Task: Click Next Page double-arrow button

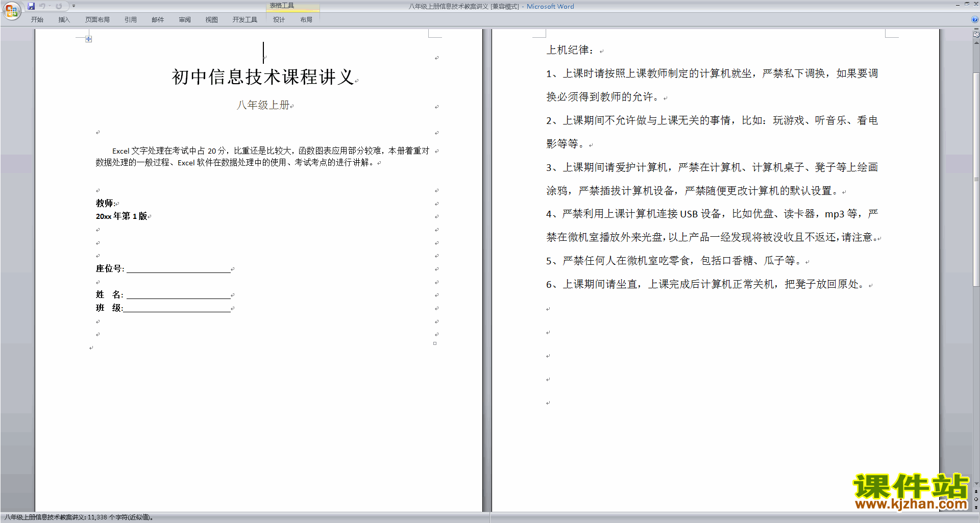Action: pyautogui.click(x=976, y=507)
